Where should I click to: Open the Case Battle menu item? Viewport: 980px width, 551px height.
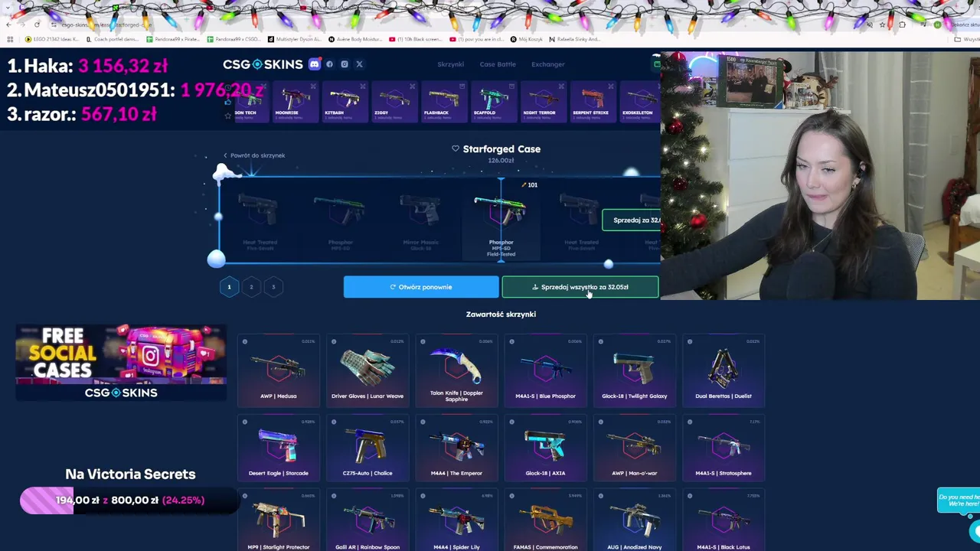point(498,64)
